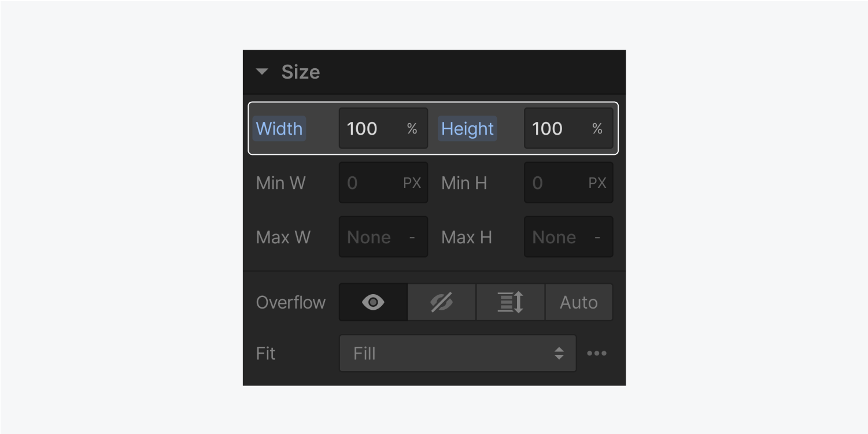Viewport: 868px width, 434px height.
Task: Click the vertical scroll arrows icon
Action: pyautogui.click(x=509, y=302)
